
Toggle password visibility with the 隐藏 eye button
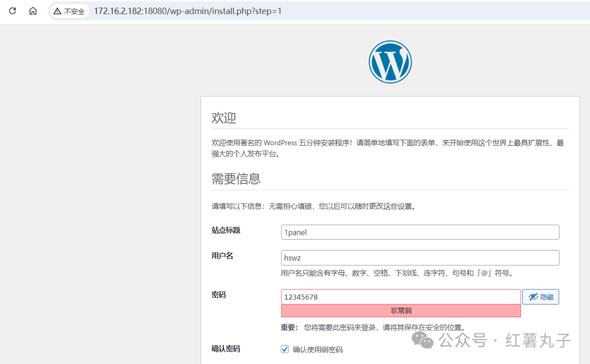pos(540,297)
